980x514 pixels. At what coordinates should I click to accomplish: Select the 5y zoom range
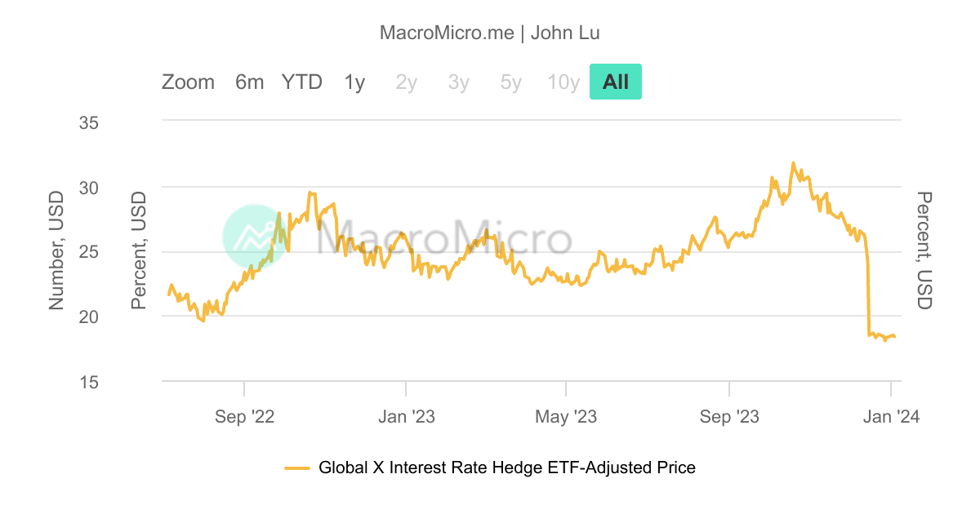(510, 82)
